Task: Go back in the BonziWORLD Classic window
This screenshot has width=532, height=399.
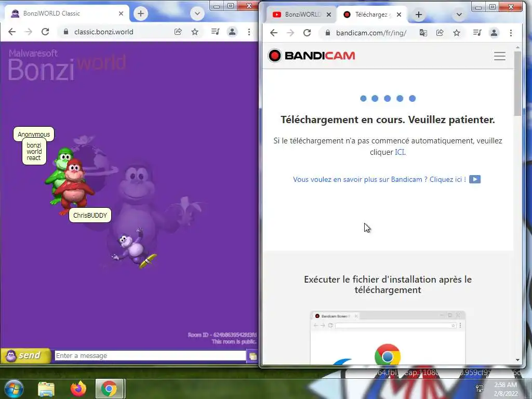Action: (x=12, y=32)
